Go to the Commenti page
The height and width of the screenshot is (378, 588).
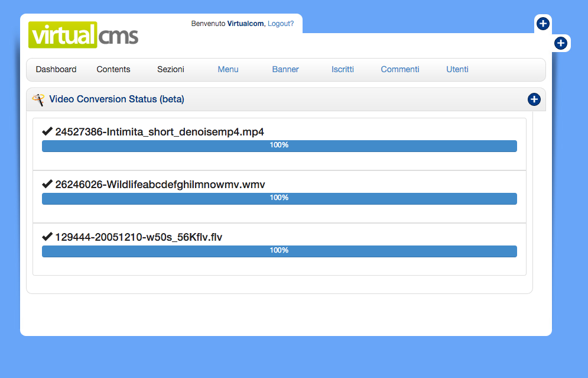point(400,69)
